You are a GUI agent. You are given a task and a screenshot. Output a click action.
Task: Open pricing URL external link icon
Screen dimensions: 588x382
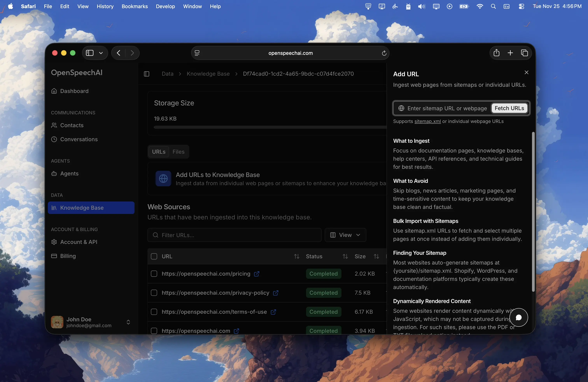(256, 274)
